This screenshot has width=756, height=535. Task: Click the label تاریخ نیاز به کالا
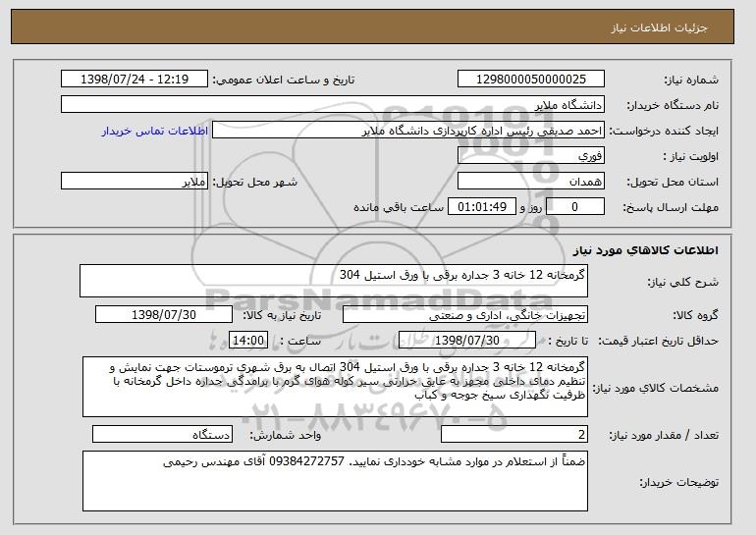282,315
